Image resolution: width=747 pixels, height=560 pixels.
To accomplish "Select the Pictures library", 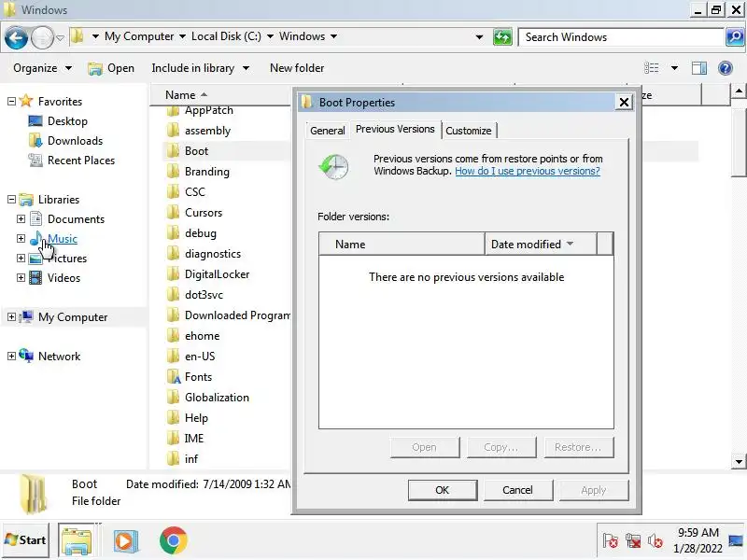I will coord(66,259).
